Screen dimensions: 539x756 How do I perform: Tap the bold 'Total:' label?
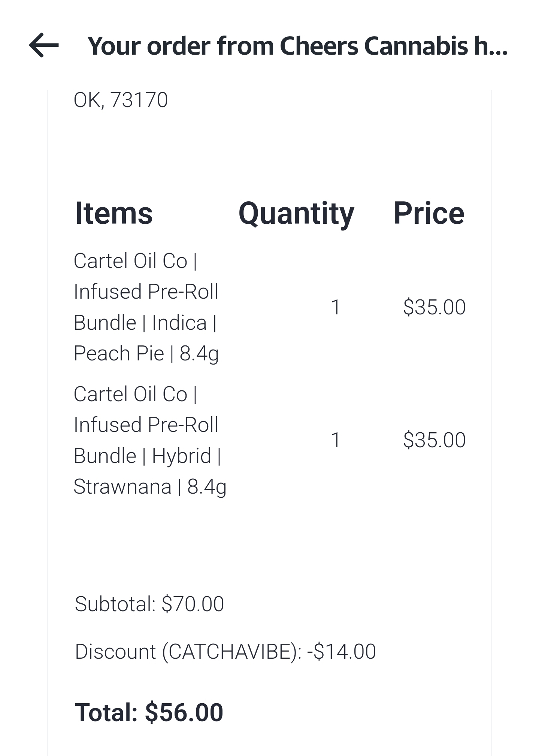(x=106, y=712)
